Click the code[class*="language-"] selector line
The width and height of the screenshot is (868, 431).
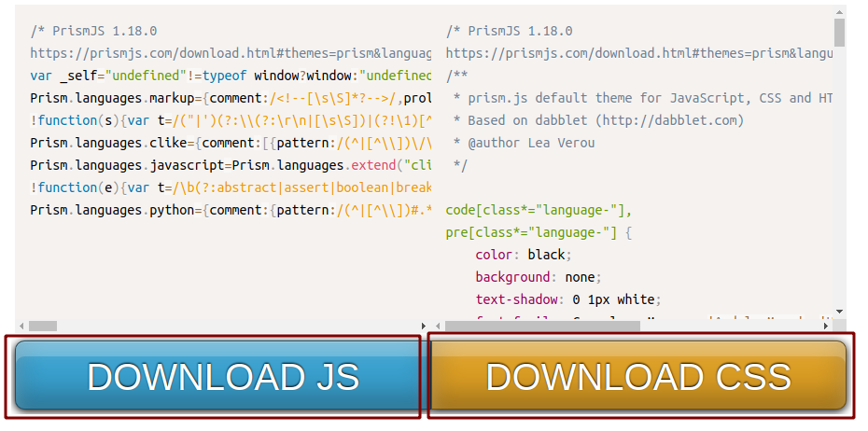pos(539,210)
